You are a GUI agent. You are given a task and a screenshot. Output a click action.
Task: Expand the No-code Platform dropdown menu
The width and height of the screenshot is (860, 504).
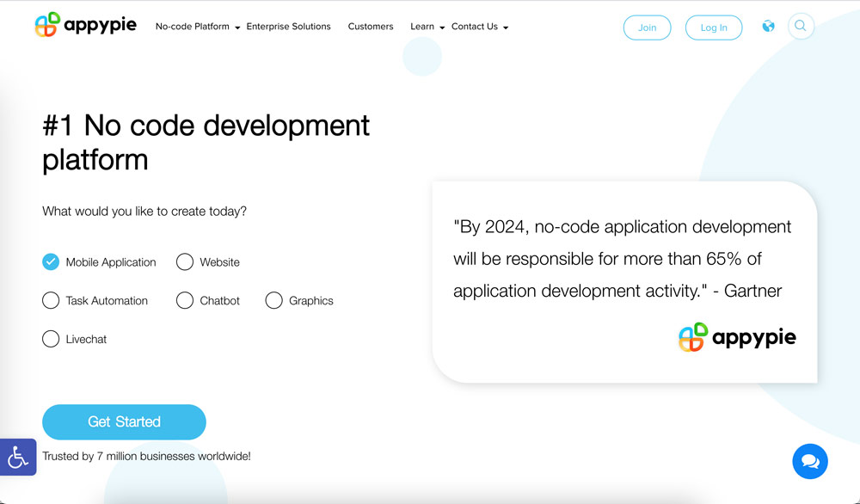198,27
